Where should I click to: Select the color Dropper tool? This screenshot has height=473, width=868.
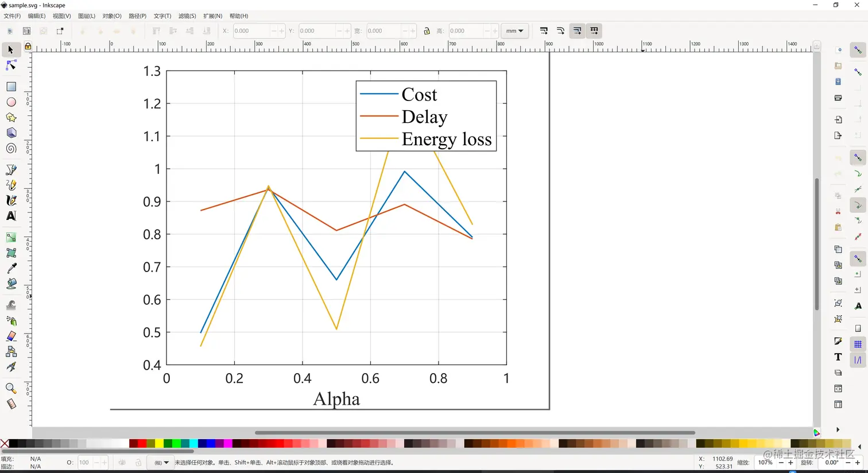11,268
